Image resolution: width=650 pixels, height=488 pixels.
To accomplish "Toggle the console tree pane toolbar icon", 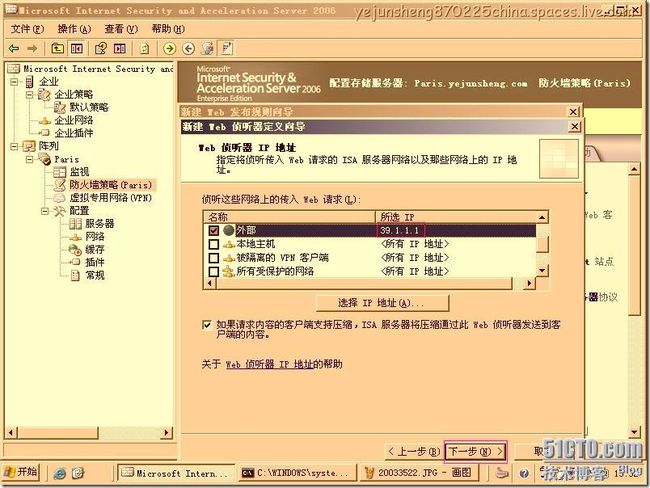I will click(77, 49).
